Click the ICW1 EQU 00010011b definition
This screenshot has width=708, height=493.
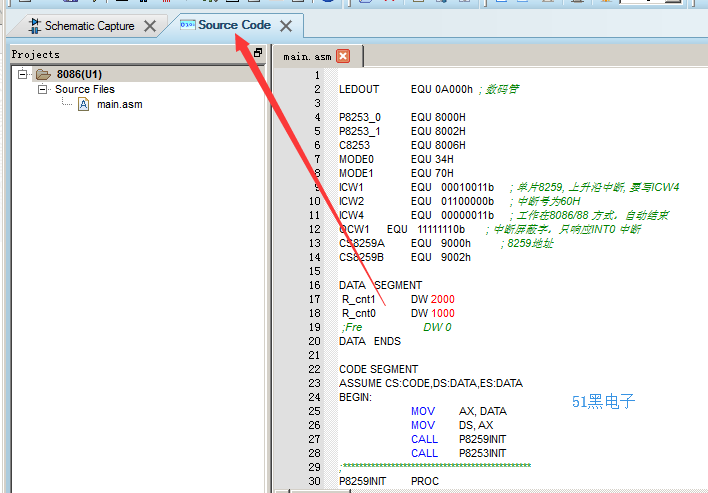[416, 187]
